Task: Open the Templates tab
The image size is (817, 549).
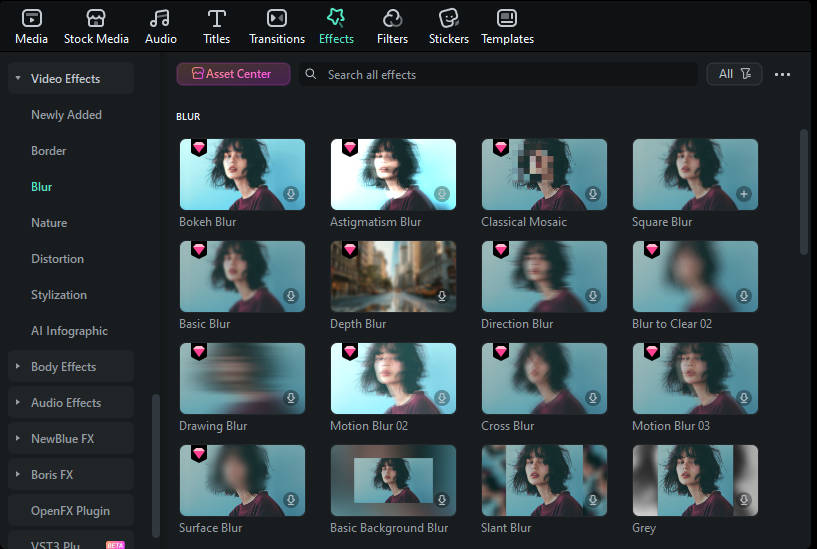Action: [x=507, y=27]
